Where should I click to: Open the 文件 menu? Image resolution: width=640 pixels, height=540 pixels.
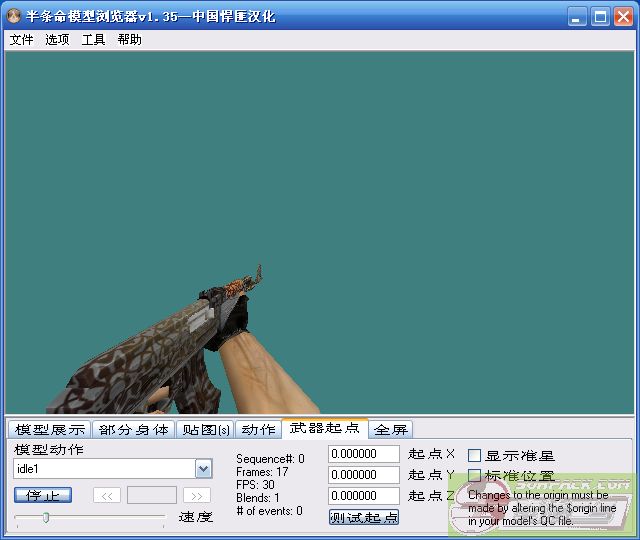tap(21, 40)
